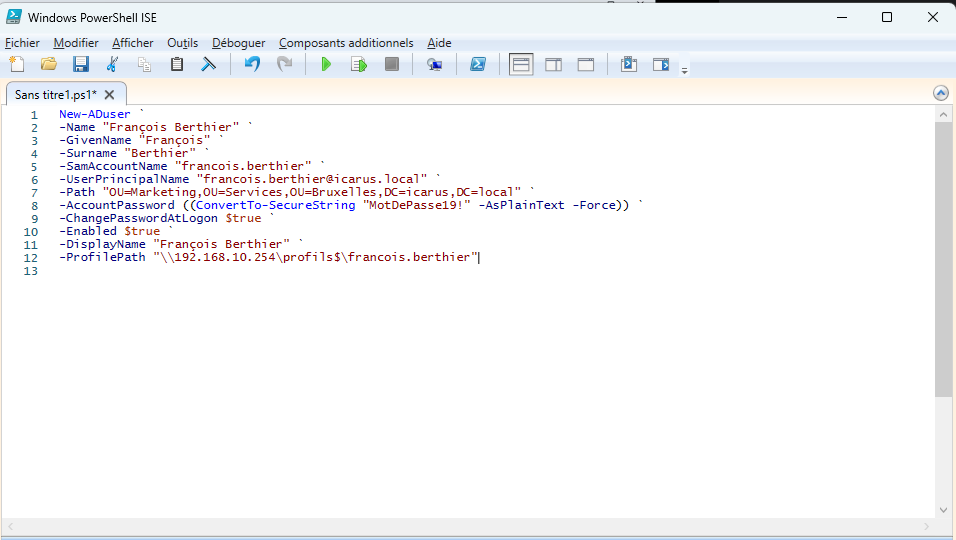Open the Modifier menu
Screen dimensions: 956x540
[76, 43]
